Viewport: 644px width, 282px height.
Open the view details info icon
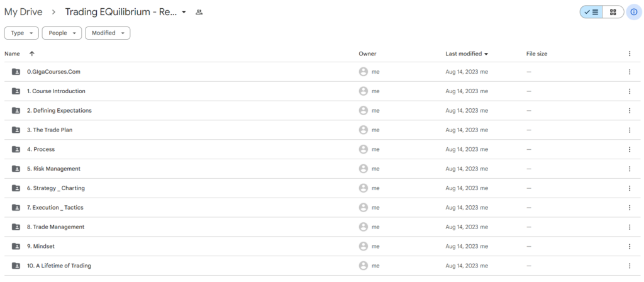[634, 12]
